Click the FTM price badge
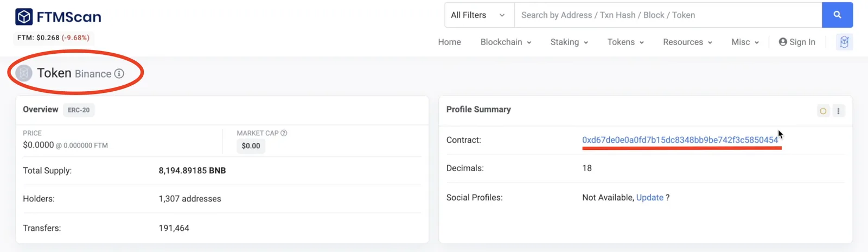 coord(53,37)
